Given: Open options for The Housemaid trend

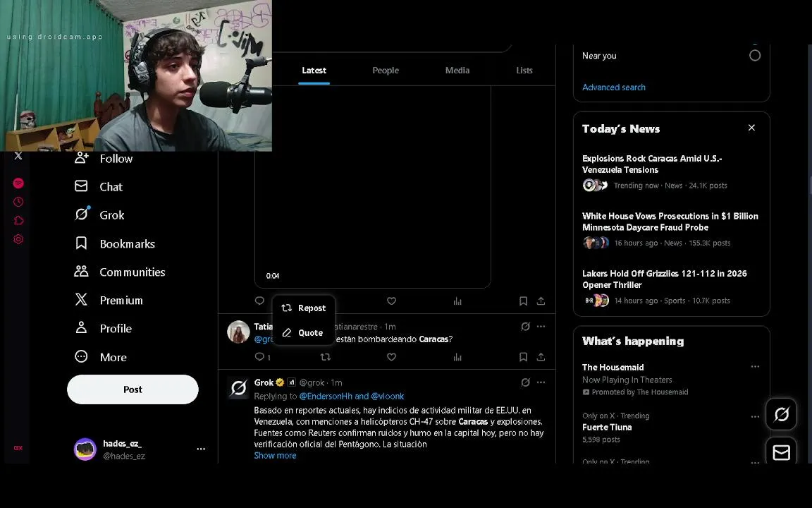Looking at the screenshot, I should click(755, 367).
